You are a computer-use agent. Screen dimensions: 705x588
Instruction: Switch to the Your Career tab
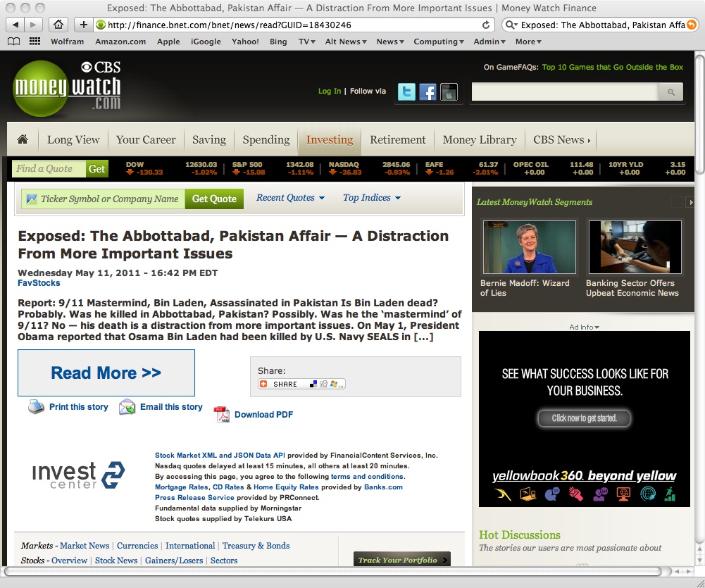point(146,139)
